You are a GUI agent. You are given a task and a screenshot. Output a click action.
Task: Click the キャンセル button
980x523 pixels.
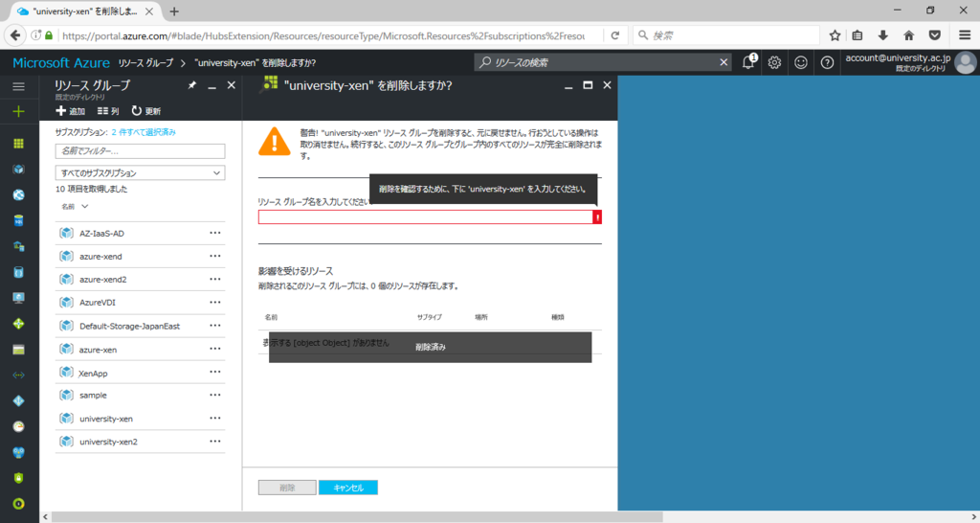pyautogui.click(x=348, y=488)
